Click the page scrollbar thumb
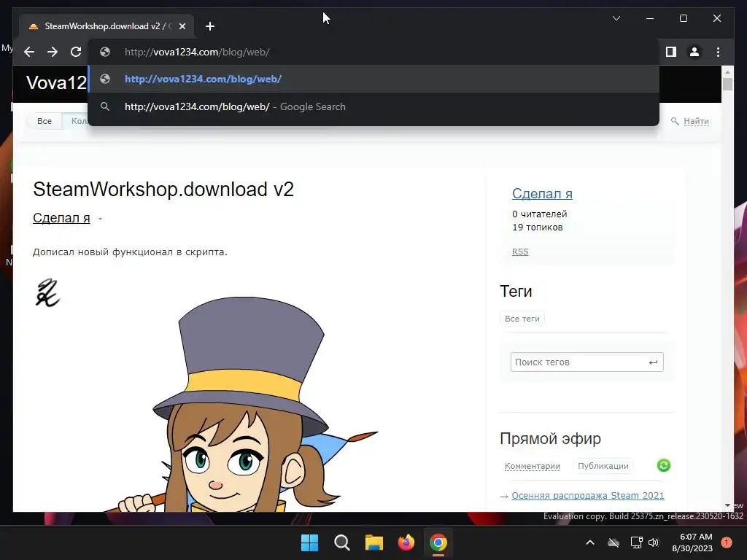 point(727,84)
